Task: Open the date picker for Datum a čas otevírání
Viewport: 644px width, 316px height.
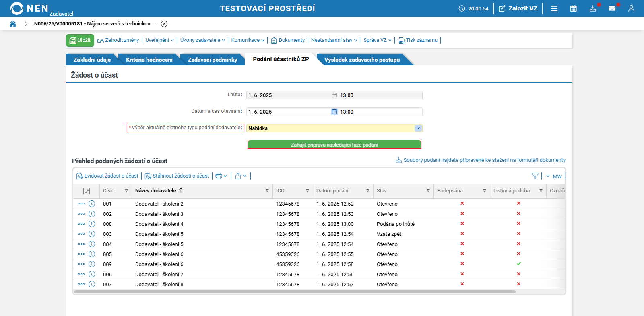Action: [x=334, y=112]
